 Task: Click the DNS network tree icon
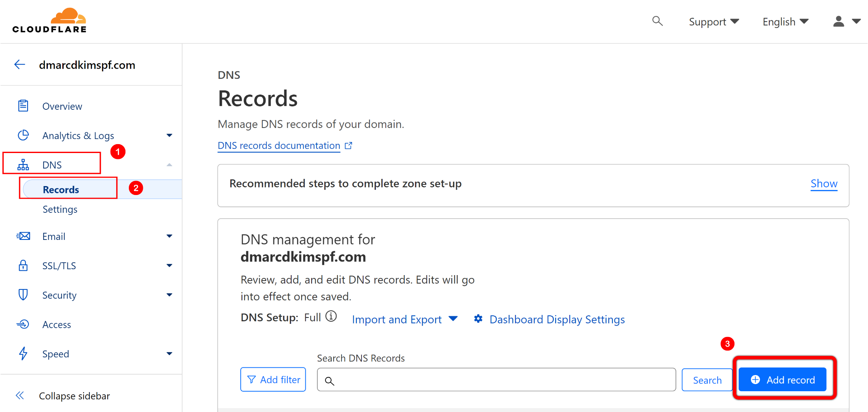[23, 164]
